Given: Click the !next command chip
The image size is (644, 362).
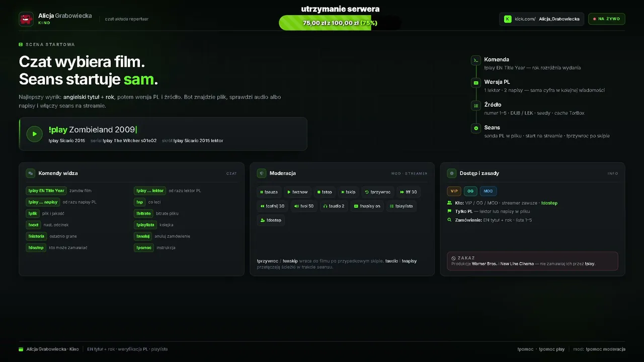Looking at the screenshot, I should [34, 225].
